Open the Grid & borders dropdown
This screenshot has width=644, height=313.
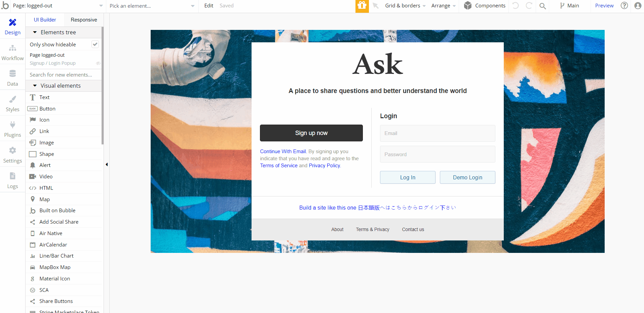(405, 6)
